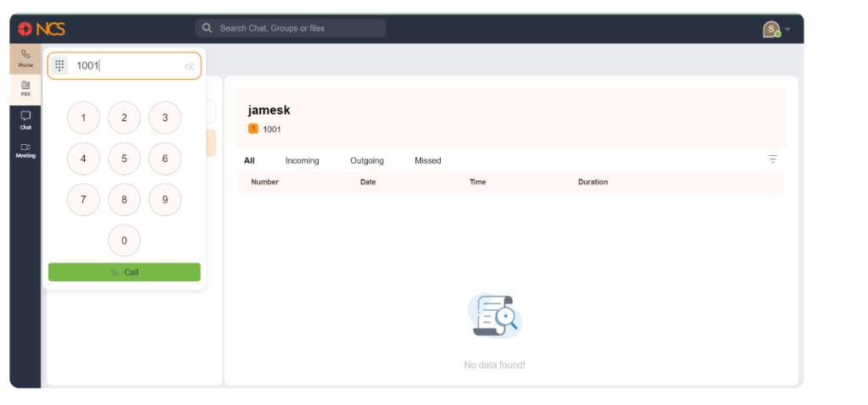868x405 pixels.
Task: Click the call history filter icon
Action: [x=773, y=159]
